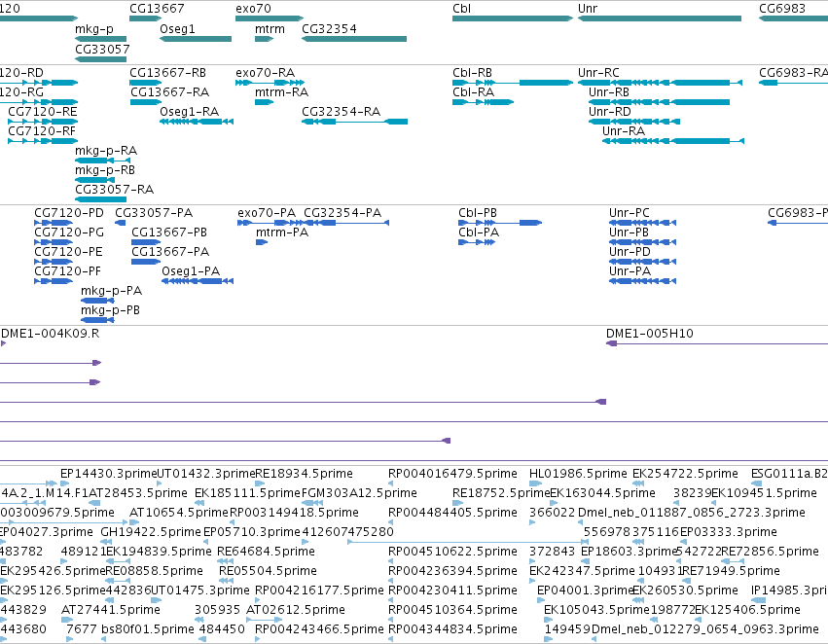Select the exo70 gene label

(254, 9)
